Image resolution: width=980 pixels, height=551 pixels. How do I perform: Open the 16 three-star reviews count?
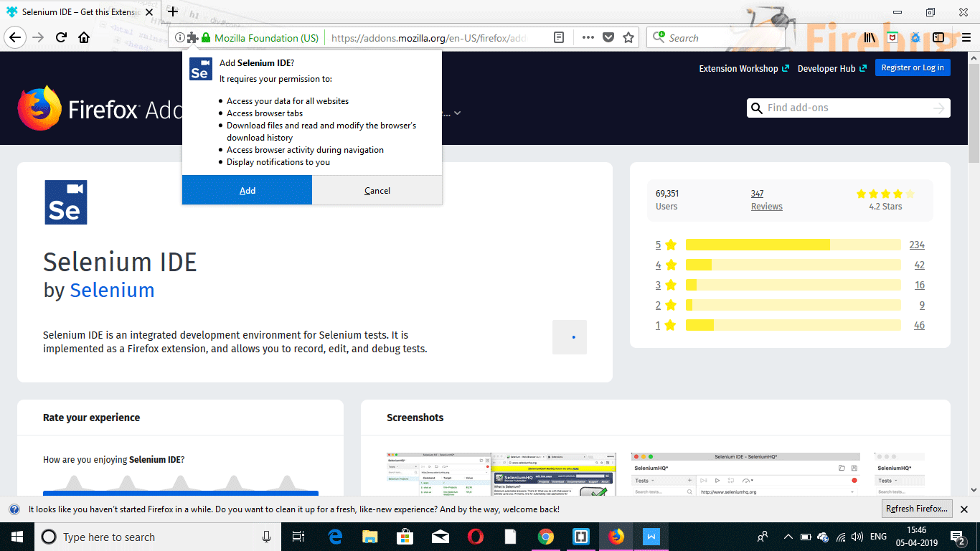pyautogui.click(x=920, y=285)
